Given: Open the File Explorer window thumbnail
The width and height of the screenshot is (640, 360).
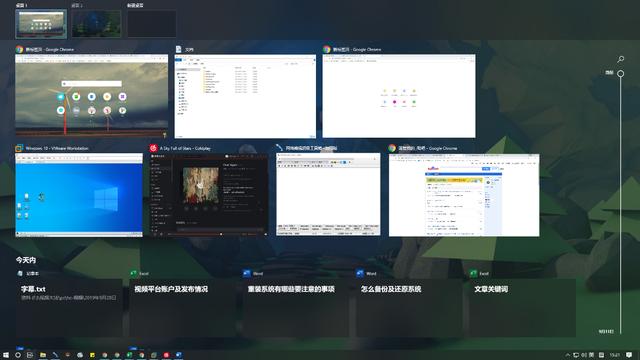Looking at the screenshot, I should click(x=245, y=96).
